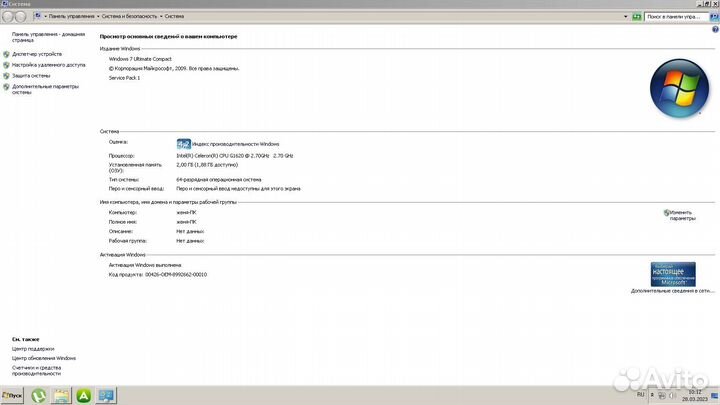
Task: Refresh the page with the green button
Action: pyautogui.click(x=636, y=17)
